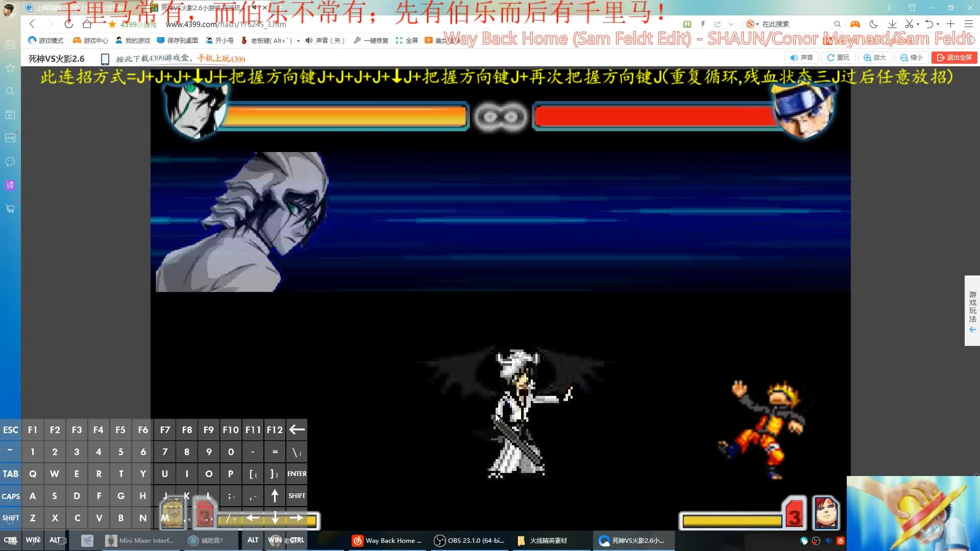The height and width of the screenshot is (551, 980).
Task: Expand the scissors screenshot dropdown arrow
Action: tap(918, 24)
